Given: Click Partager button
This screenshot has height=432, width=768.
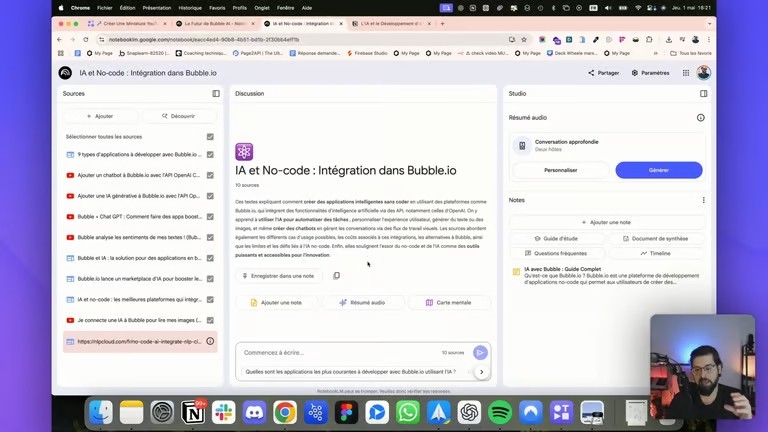Looking at the screenshot, I should [603, 73].
